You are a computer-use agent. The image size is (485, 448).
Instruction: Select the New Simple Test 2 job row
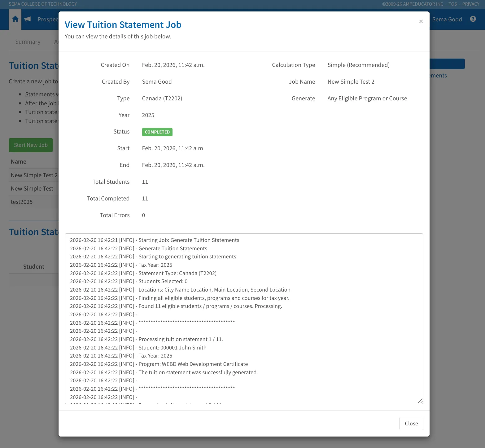pos(34,175)
